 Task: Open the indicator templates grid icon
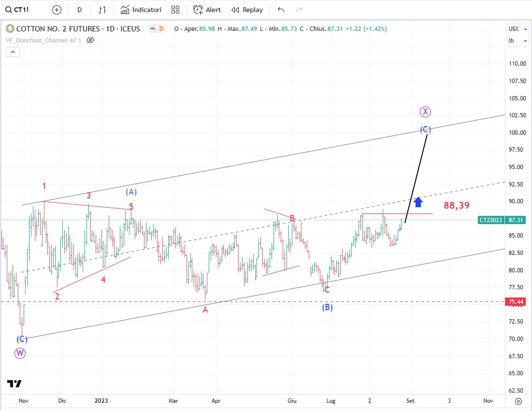[x=175, y=10]
